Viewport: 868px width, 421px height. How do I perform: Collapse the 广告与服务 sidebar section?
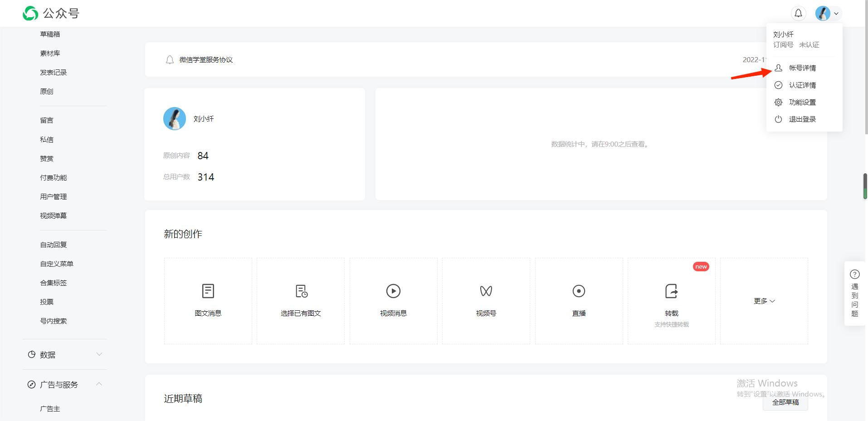65,384
